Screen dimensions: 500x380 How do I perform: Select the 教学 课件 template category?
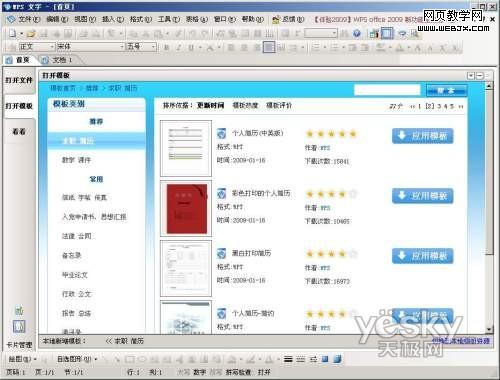76,160
